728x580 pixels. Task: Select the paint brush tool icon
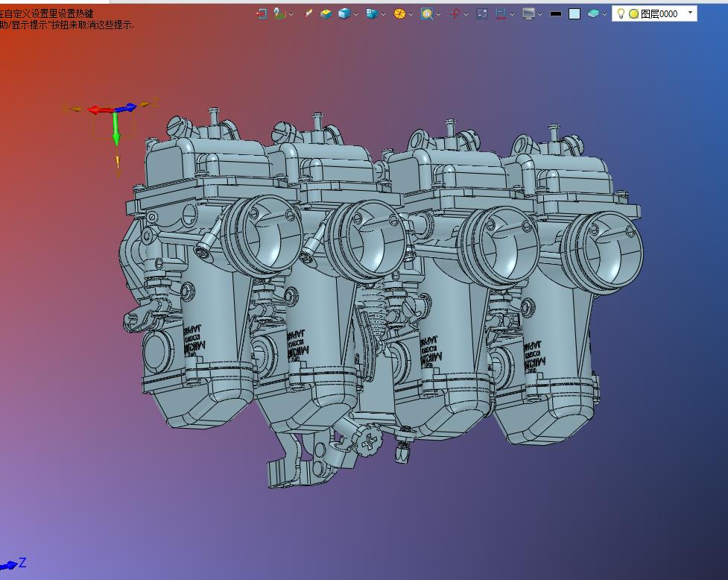308,14
